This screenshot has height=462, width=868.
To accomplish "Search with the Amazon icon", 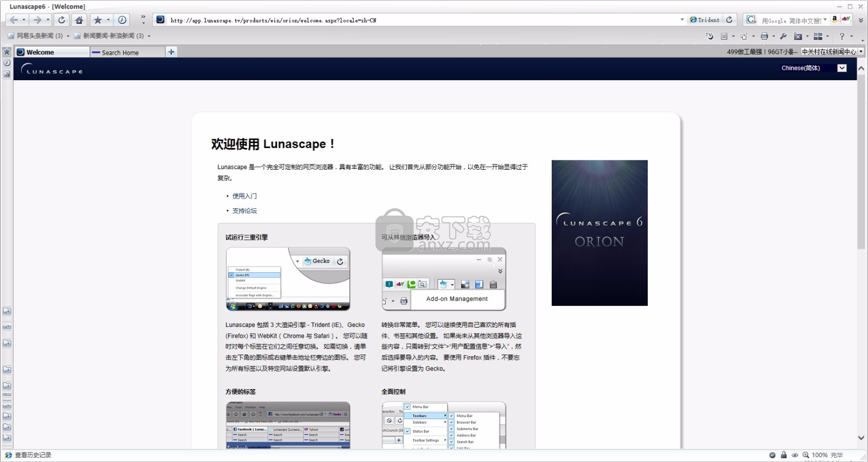I will click(x=835, y=20).
